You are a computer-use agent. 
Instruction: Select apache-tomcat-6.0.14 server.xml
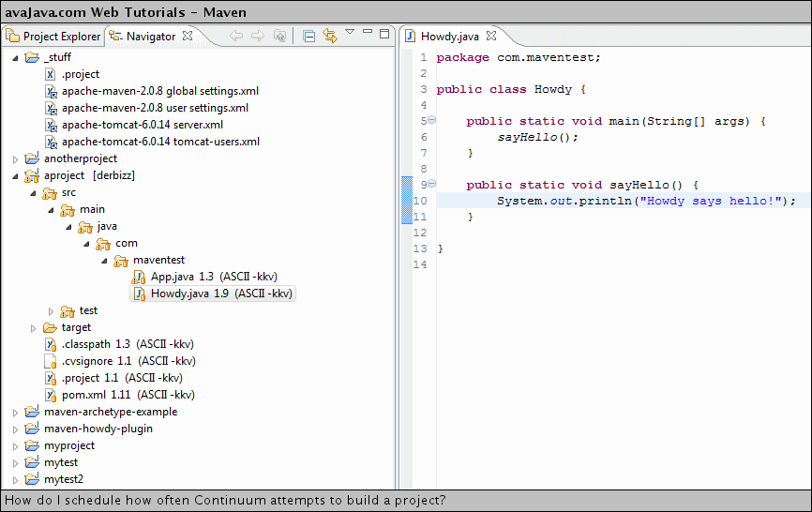coord(143,125)
